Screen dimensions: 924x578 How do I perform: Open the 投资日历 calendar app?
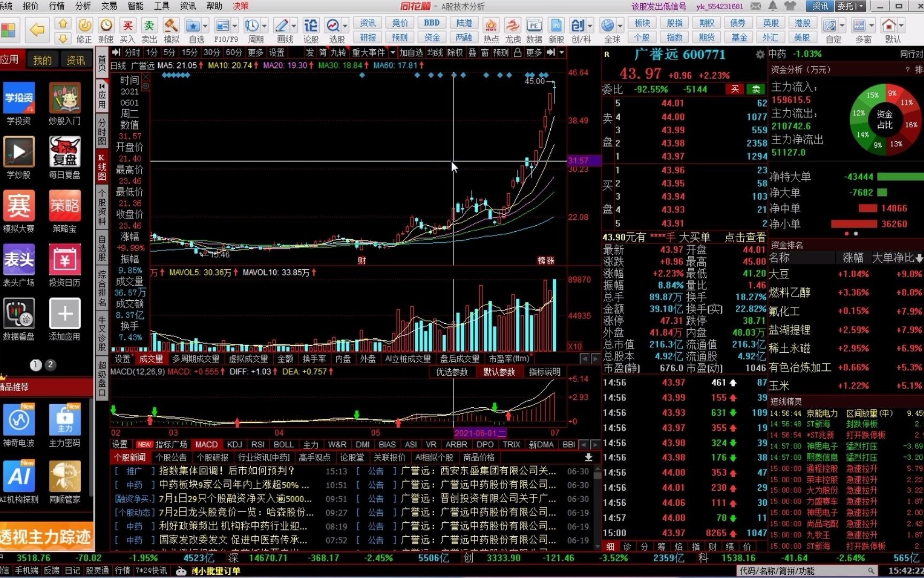(x=65, y=266)
